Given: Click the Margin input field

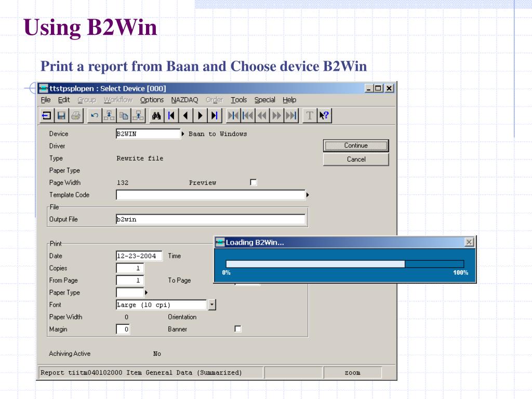Looking at the screenshot, I should pyautogui.click(x=123, y=329).
